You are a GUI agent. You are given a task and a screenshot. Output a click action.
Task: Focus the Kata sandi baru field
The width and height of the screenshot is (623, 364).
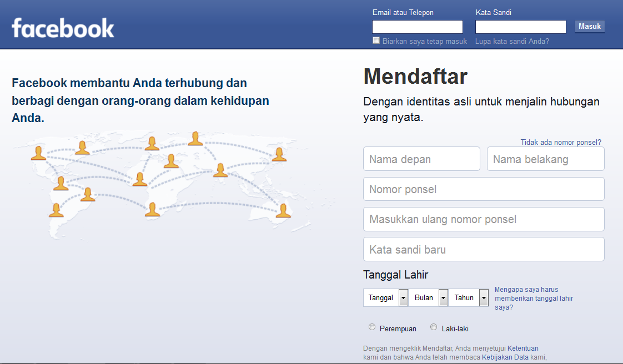(484, 249)
